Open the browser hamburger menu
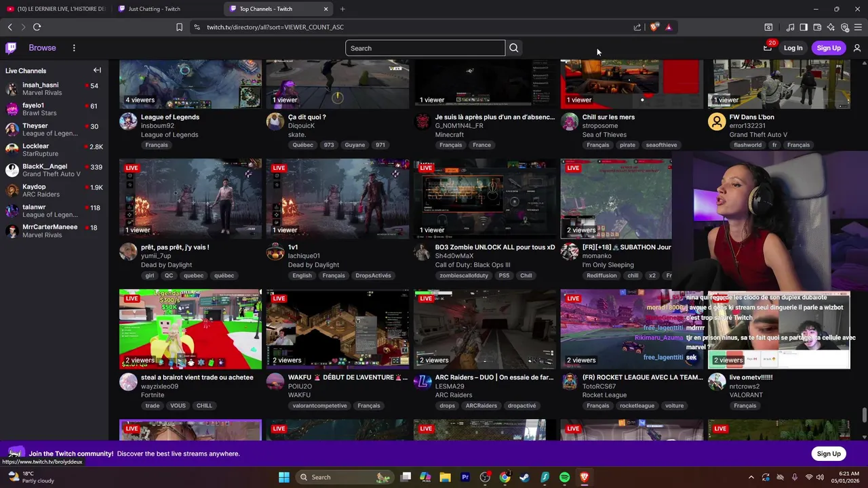 [x=858, y=27]
